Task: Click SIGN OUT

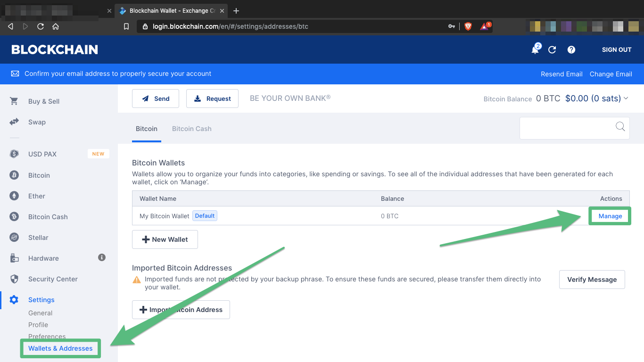Action: (x=617, y=49)
